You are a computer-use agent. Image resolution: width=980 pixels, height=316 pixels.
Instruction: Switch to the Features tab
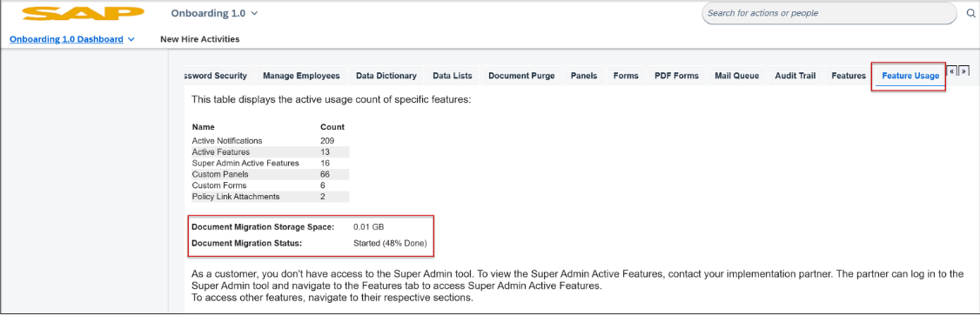click(848, 76)
